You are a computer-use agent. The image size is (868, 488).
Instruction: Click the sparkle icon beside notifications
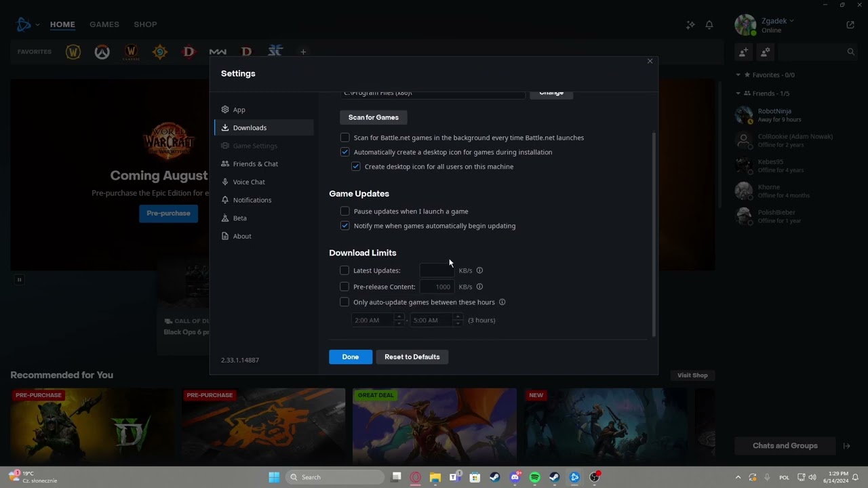[x=690, y=24]
